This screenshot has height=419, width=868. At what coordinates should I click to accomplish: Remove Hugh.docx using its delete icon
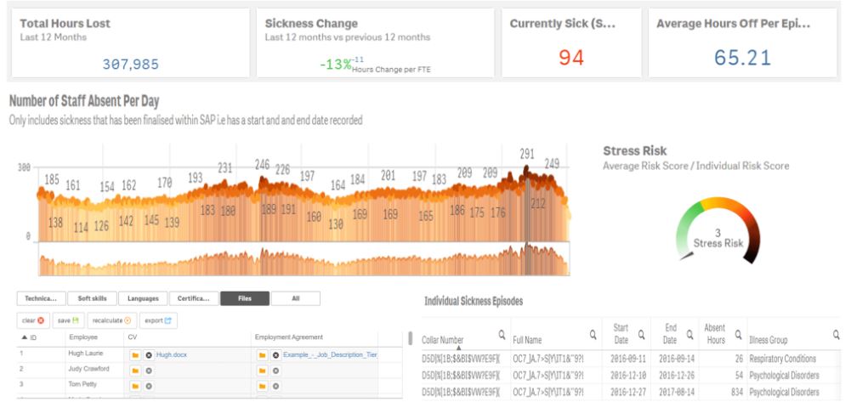click(x=149, y=355)
